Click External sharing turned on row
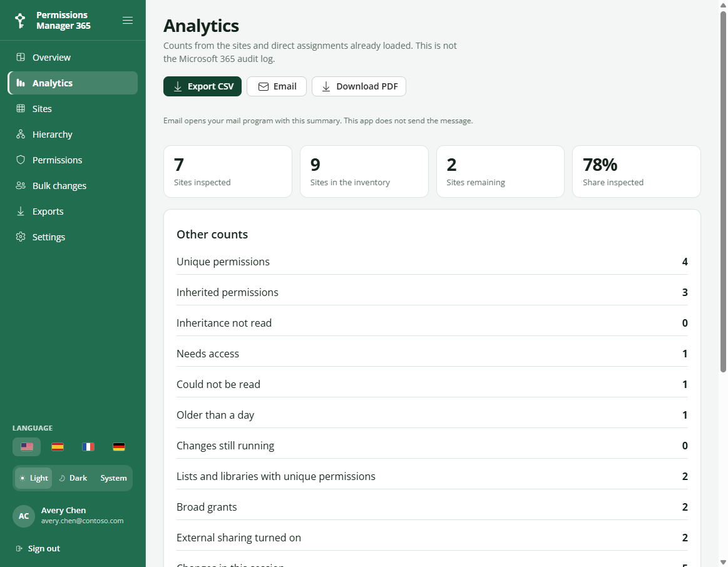The image size is (728, 567). (x=432, y=538)
